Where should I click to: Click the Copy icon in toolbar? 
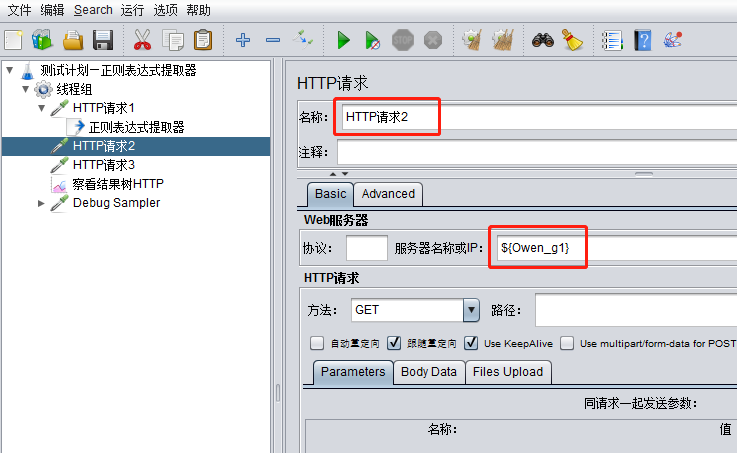tap(173, 40)
